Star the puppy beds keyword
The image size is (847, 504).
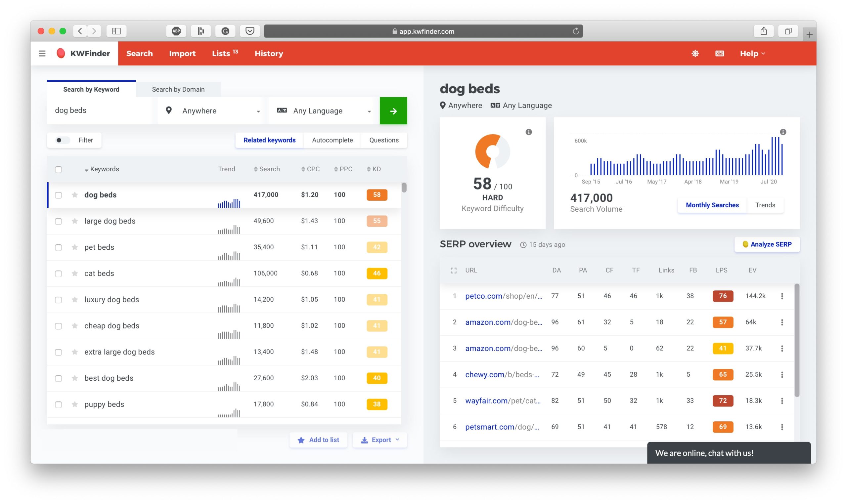coord(75,404)
